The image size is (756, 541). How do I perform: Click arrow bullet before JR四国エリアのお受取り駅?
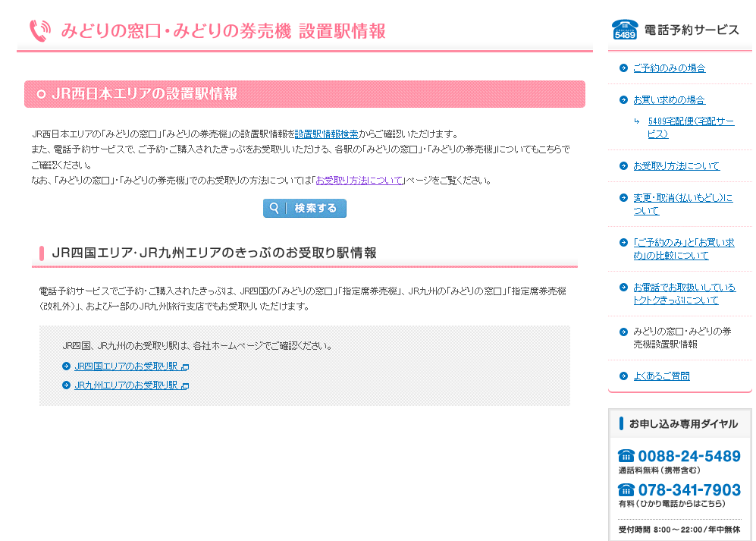point(67,366)
